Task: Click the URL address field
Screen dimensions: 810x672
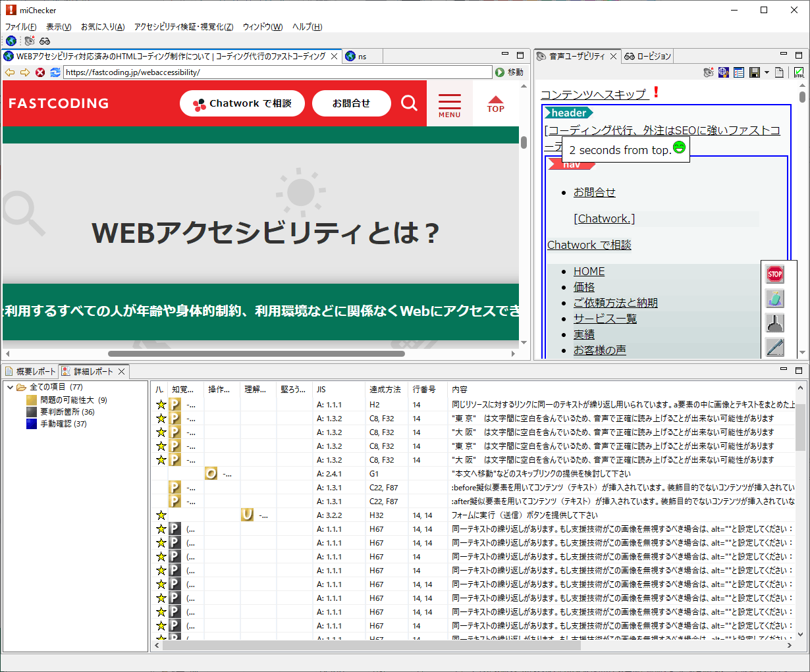Action: pyautogui.click(x=277, y=72)
